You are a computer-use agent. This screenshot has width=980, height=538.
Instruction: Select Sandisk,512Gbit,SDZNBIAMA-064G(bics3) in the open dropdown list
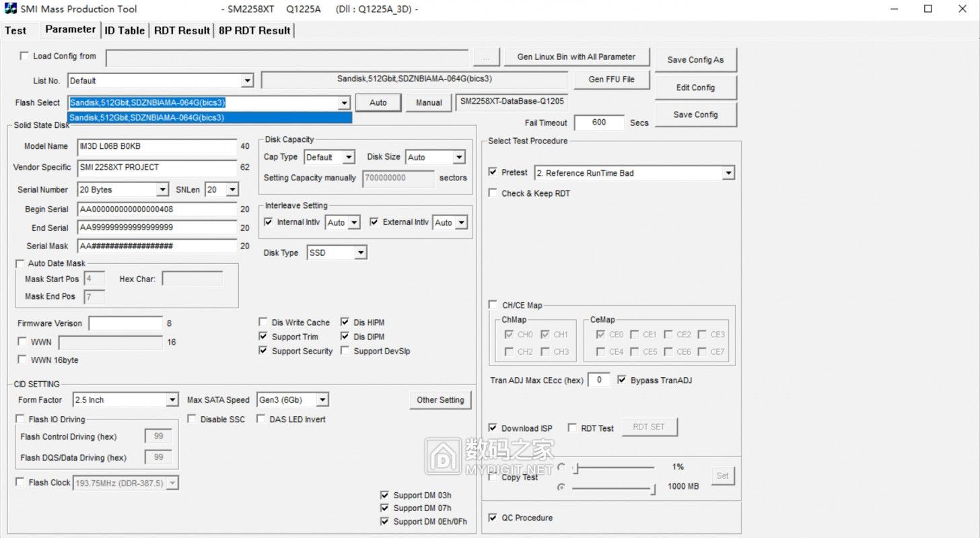[210, 118]
